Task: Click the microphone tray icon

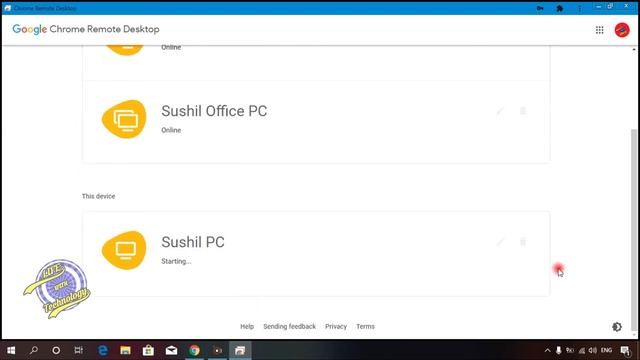Action: (558, 350)
